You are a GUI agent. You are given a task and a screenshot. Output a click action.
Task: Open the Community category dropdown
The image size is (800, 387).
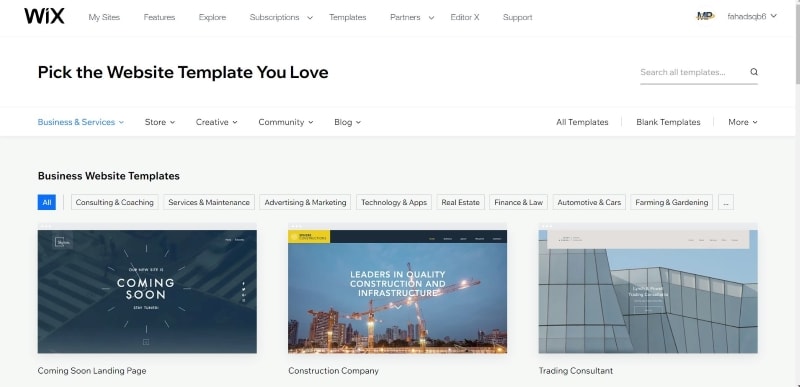pyautogui.click(x=286, y=122)
